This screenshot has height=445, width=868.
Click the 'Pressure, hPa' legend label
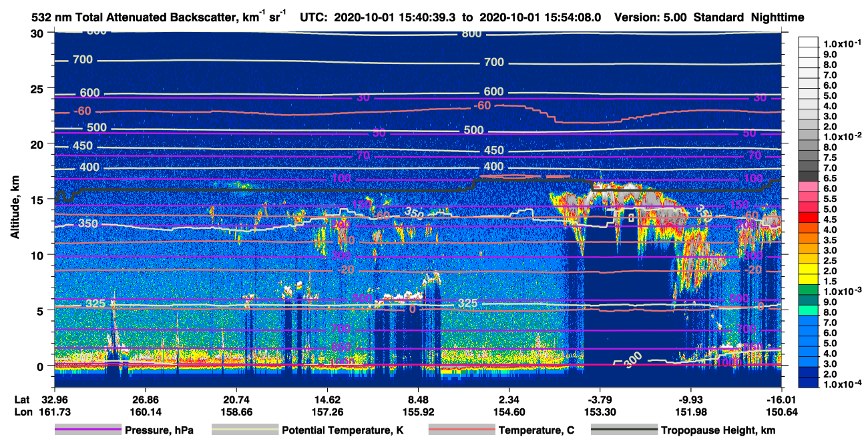[159, 430]
